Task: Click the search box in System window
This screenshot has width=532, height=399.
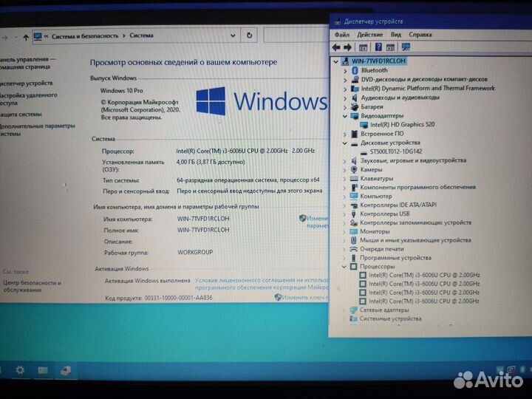Action: click(296, 35)
